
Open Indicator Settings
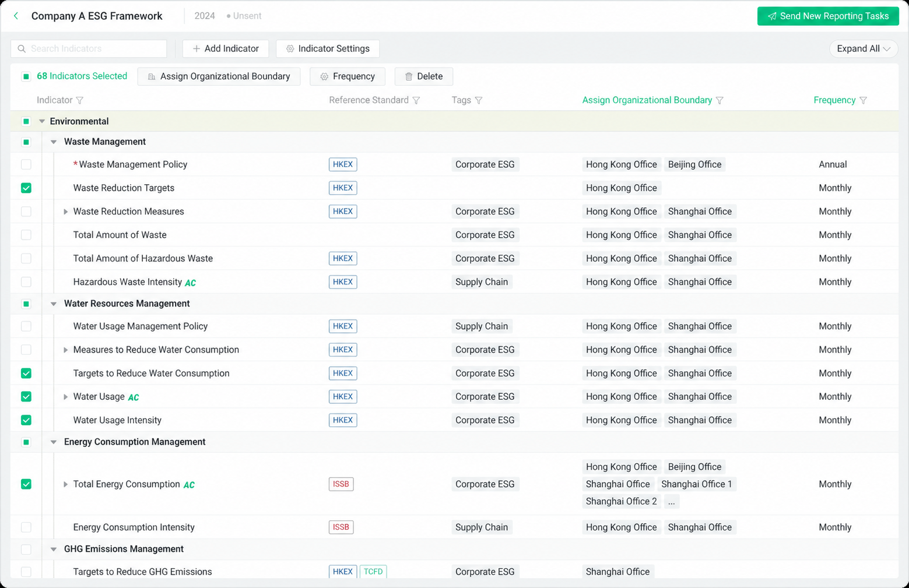[328, 48]
